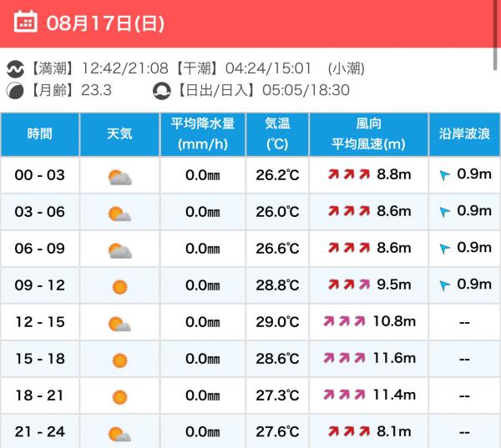Click the sunny icon in 09 - 12 row
The image size is (501, 448).
pos(119,286)
